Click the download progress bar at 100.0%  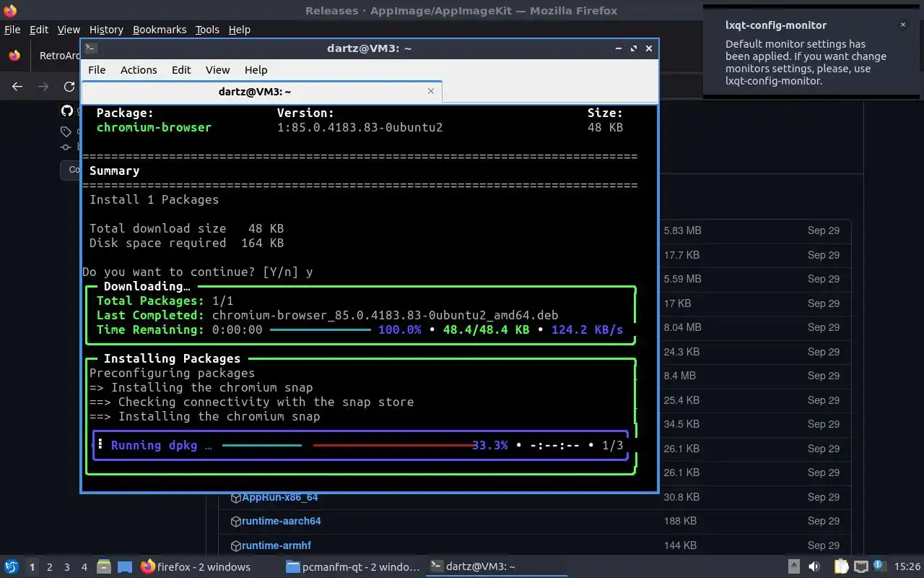(x=321, y=329)
